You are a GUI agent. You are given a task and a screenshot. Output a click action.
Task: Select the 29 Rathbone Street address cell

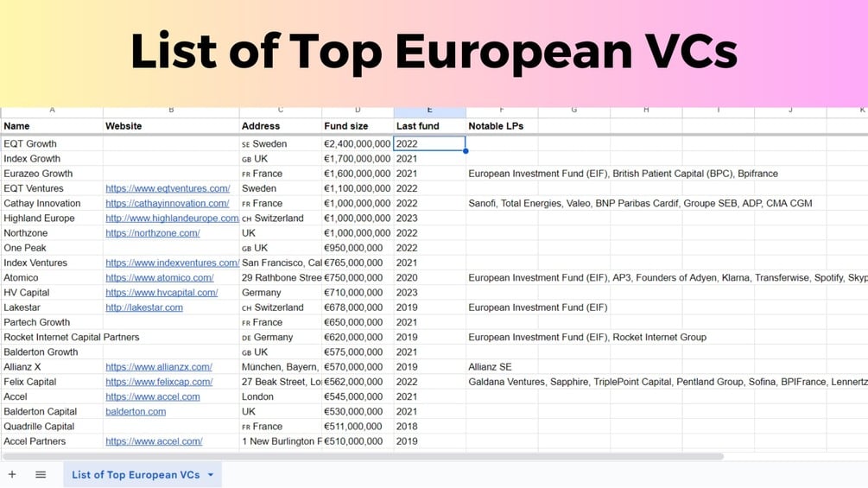tap(281, 278)
